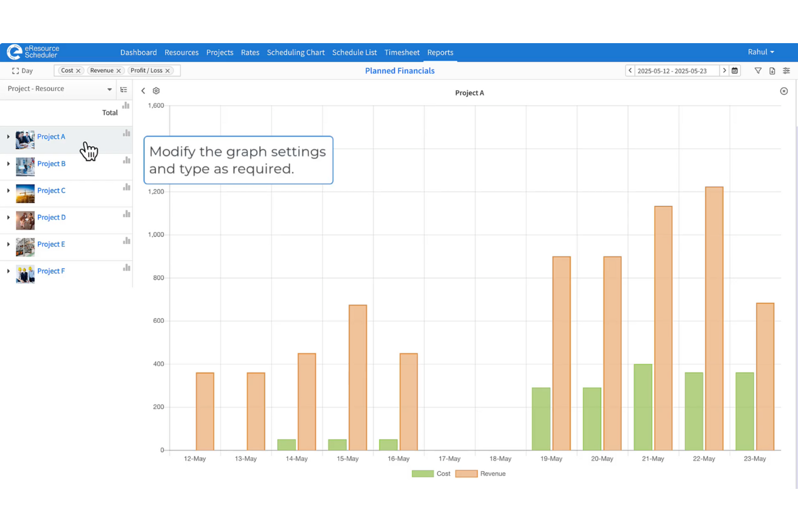Advance the date range with the right arrow
The image size is (798, 532).
click(724, 71)
